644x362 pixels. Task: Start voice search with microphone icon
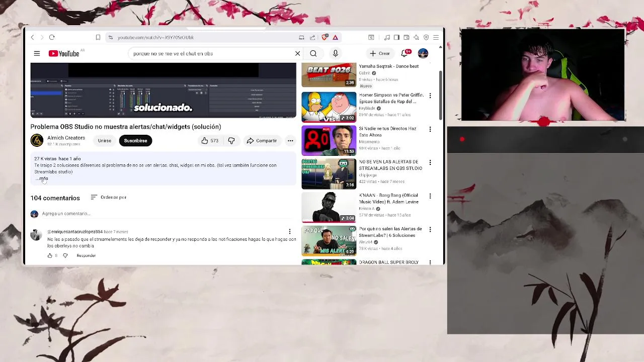(336, 53)
